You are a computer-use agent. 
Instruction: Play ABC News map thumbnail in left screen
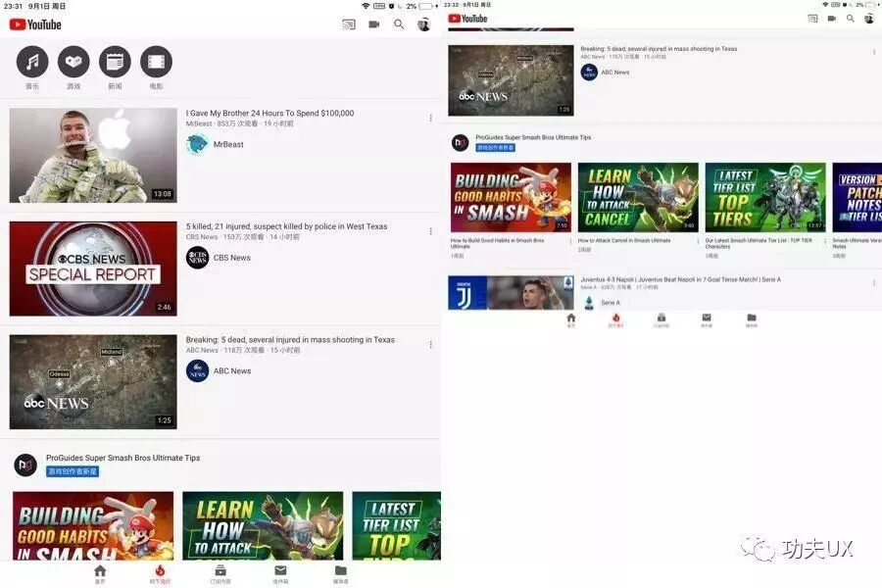coord(93,382)
